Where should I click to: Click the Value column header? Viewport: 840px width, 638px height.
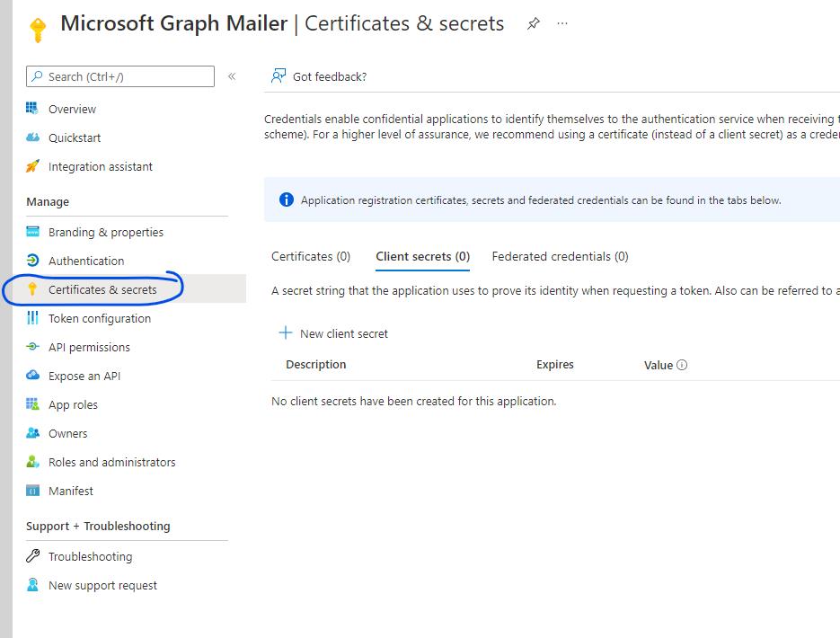tap(659, 366)
